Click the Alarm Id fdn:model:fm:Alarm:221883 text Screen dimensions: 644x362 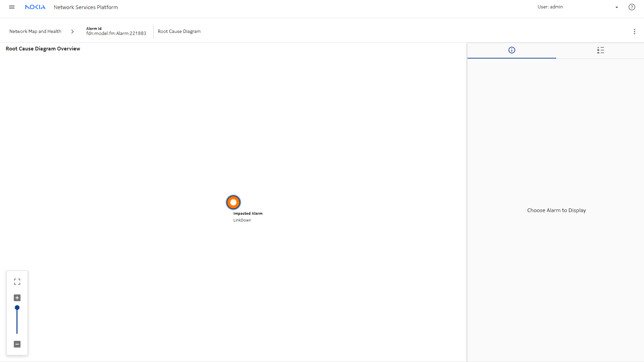tap(116, 33)
